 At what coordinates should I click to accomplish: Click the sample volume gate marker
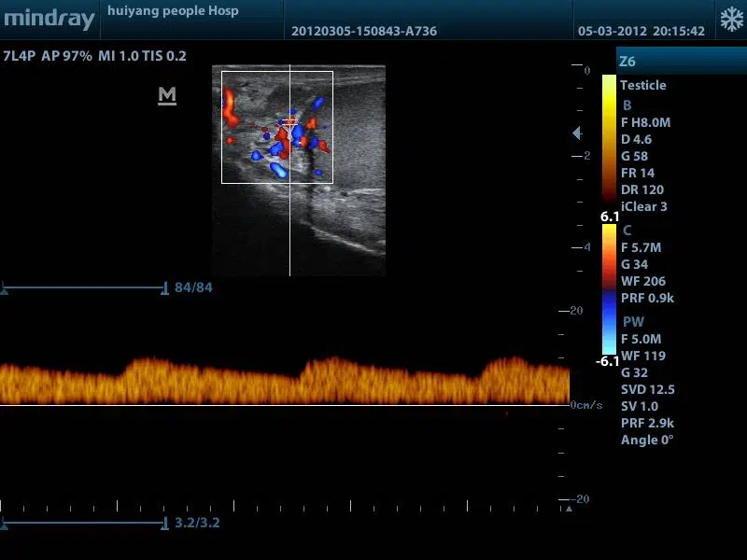point(289,120)
